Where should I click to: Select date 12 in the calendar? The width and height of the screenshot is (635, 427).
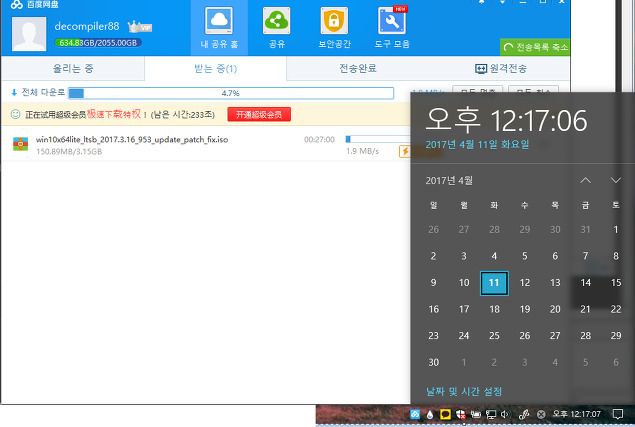point(524,283)
